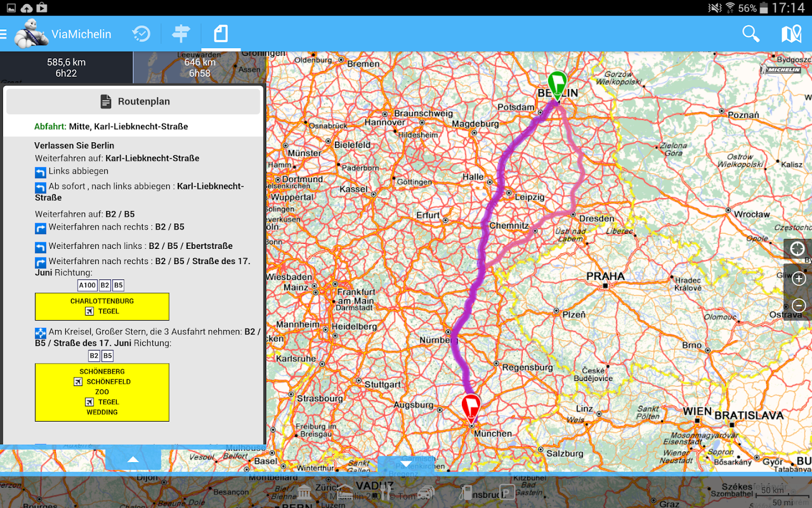Tap the Dresden label on the map
The width and height of the screenshot is (812, 508).
coord(597,218)
